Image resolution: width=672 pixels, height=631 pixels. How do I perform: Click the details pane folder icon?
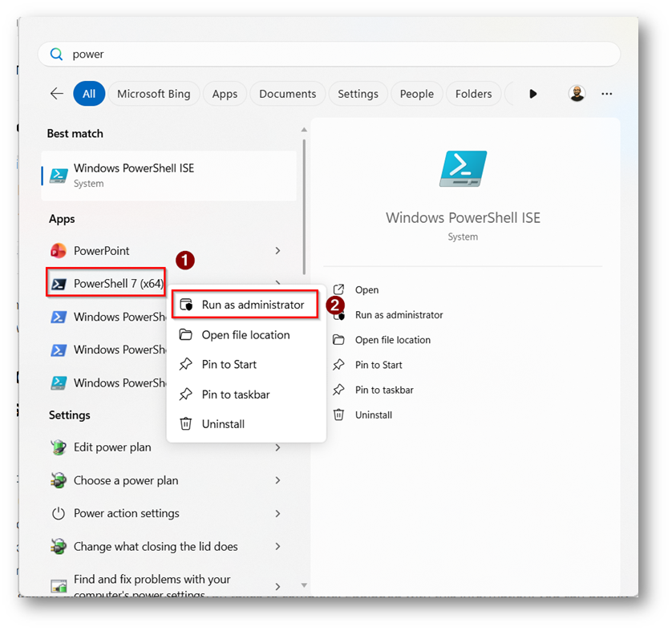point(338,340)
